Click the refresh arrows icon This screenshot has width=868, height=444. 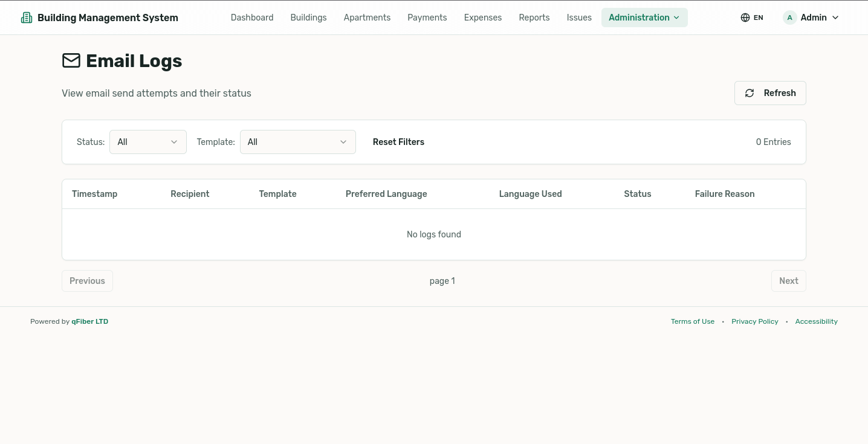pos(750,93)
